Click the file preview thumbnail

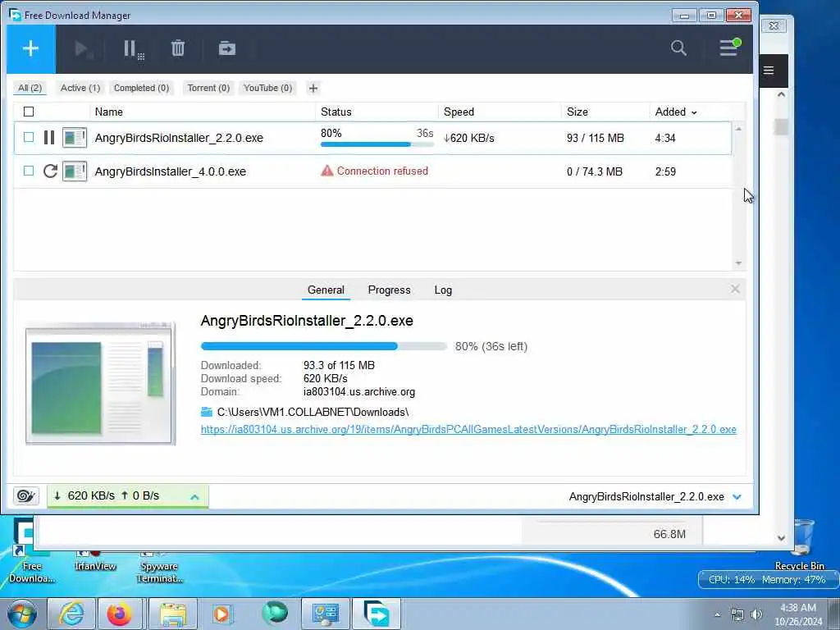(101, 384)
